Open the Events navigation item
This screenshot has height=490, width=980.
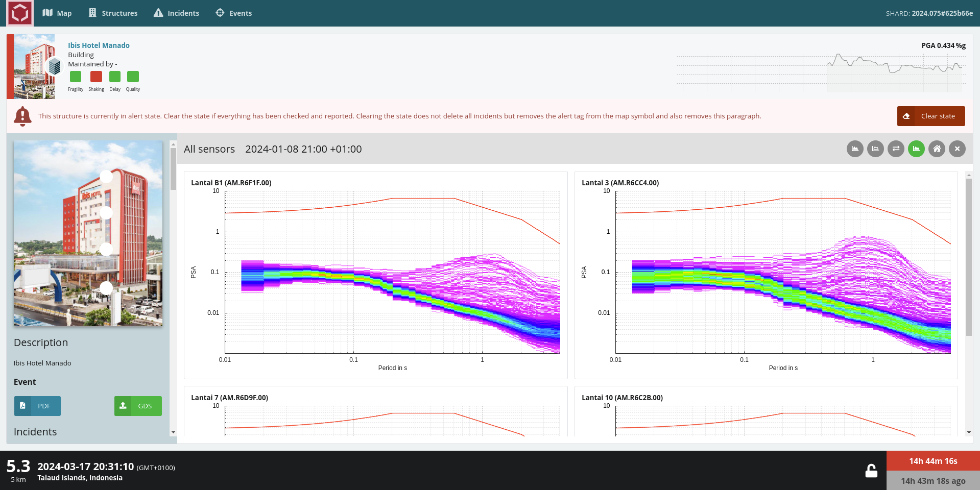[234, 13]
